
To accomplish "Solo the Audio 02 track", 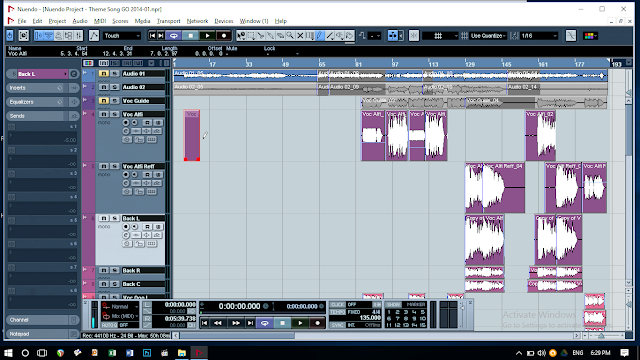I will pos(115,87).
